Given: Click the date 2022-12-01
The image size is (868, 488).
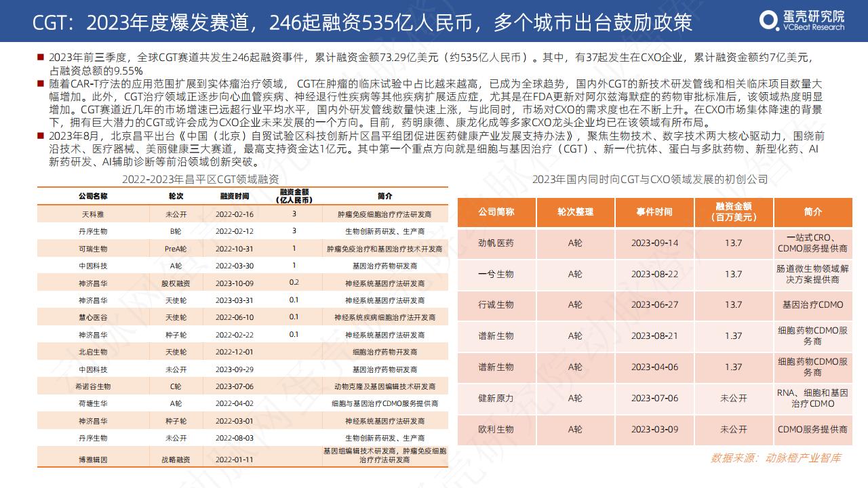Looking at the screenshot, I should point(235,352).
